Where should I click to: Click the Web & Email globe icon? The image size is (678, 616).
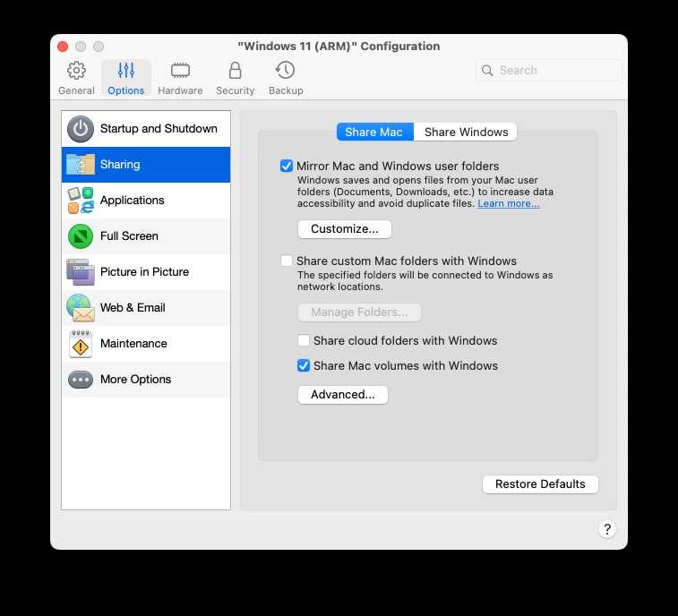tap(81, 308)
